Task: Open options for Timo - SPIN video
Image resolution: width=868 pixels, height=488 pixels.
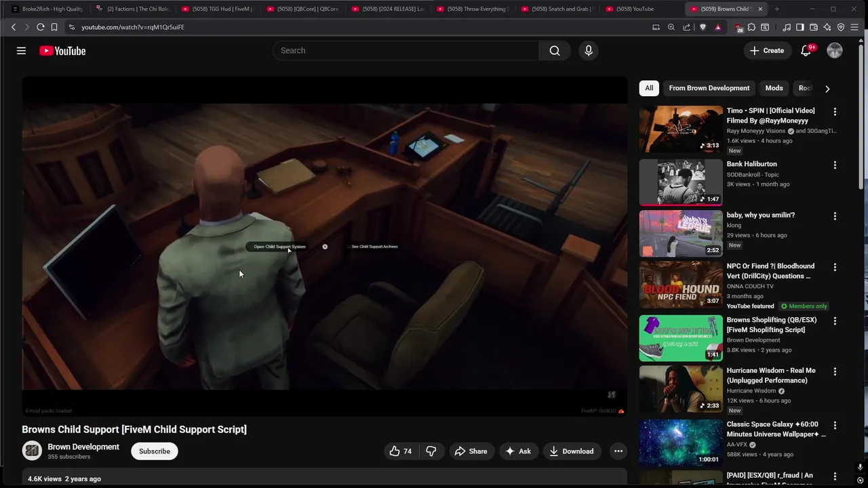Action: click(835, 112)
